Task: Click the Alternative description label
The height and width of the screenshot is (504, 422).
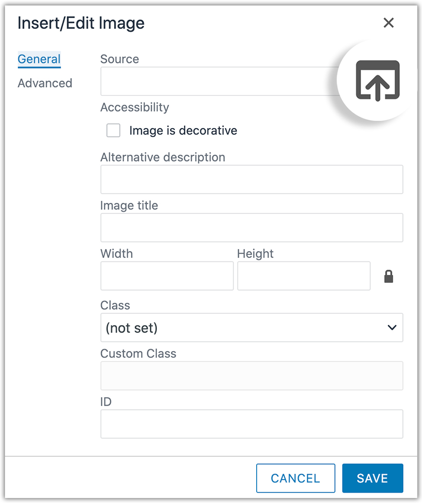Action: [x=163, y=158]
